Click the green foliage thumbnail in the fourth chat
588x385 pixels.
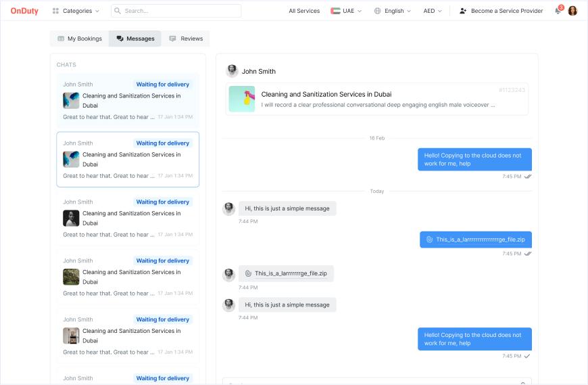(x=71, y=277)
